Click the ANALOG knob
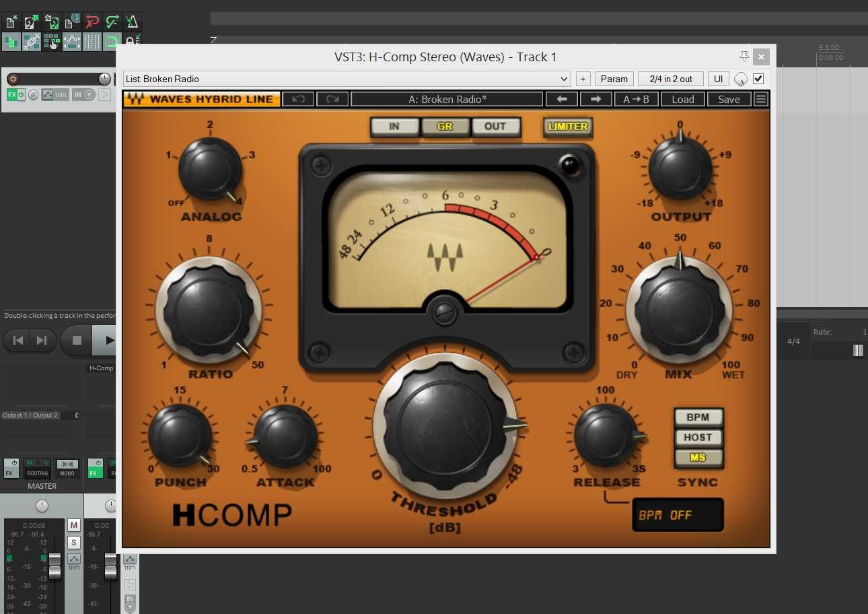 210,169
